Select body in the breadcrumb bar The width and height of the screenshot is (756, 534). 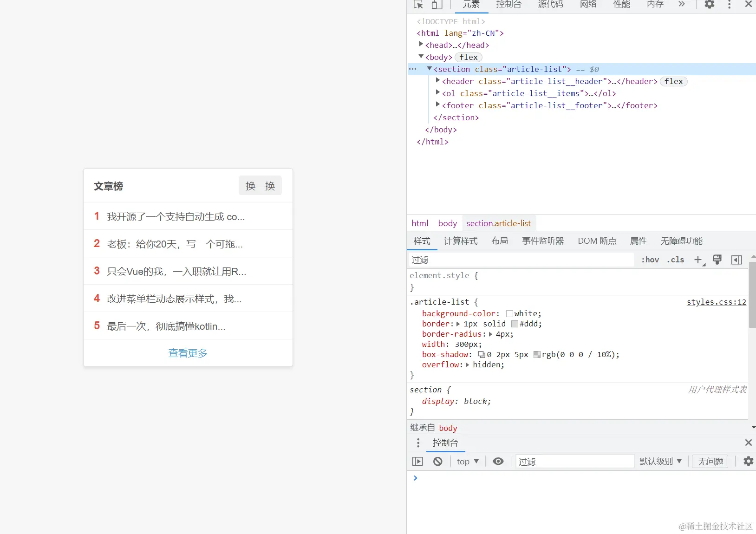(448, 223)
